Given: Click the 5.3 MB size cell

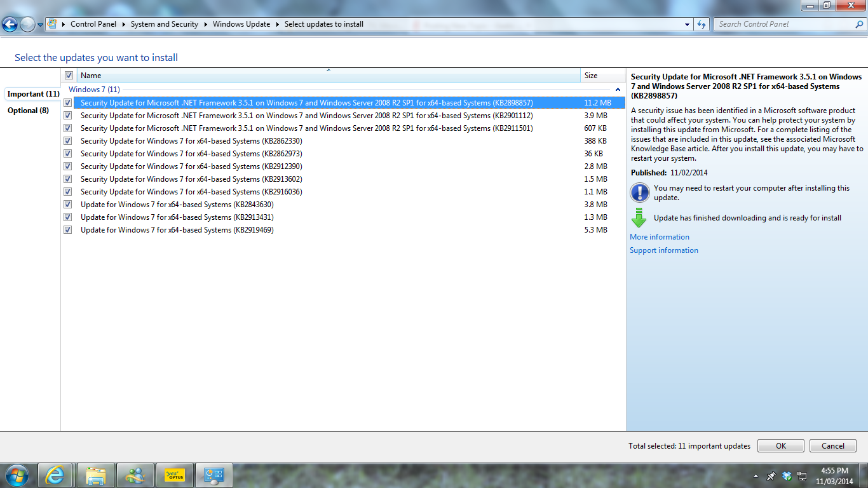Looking at the screenshot, I should (595, 230).
